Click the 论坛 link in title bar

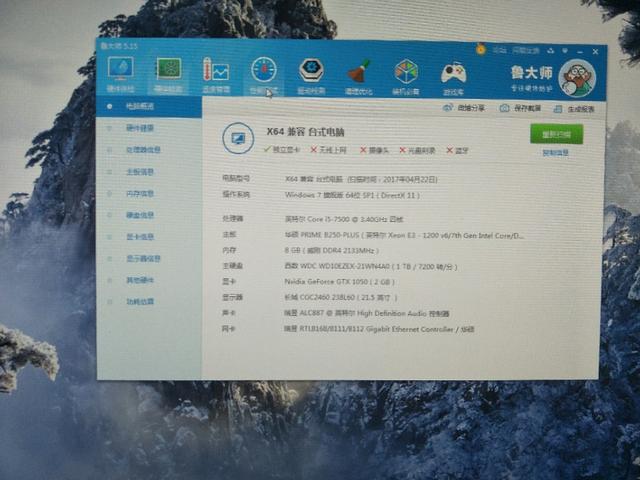(499, 51)
